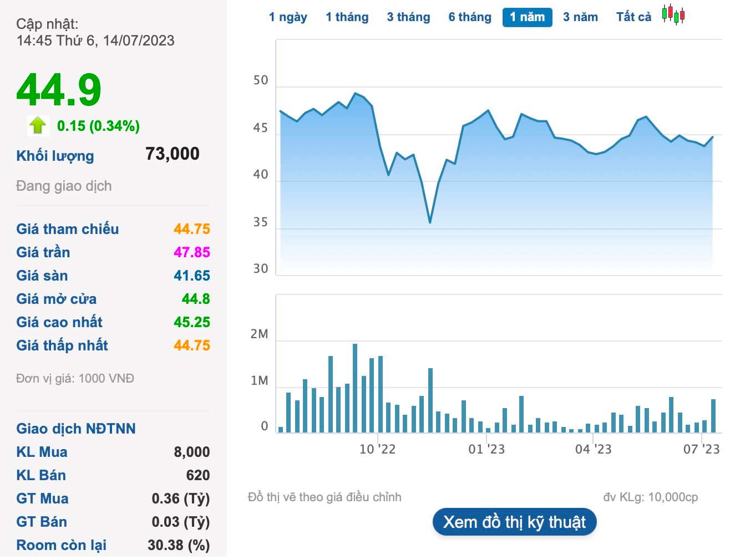Click the volume value 73,000
This screenshot has height=560, width=730.
[173, 154]
